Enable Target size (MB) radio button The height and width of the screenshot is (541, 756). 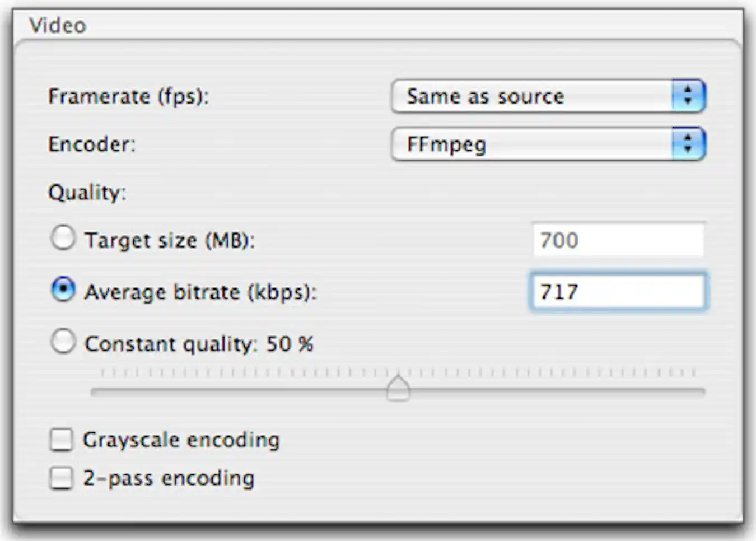(63, 239)
